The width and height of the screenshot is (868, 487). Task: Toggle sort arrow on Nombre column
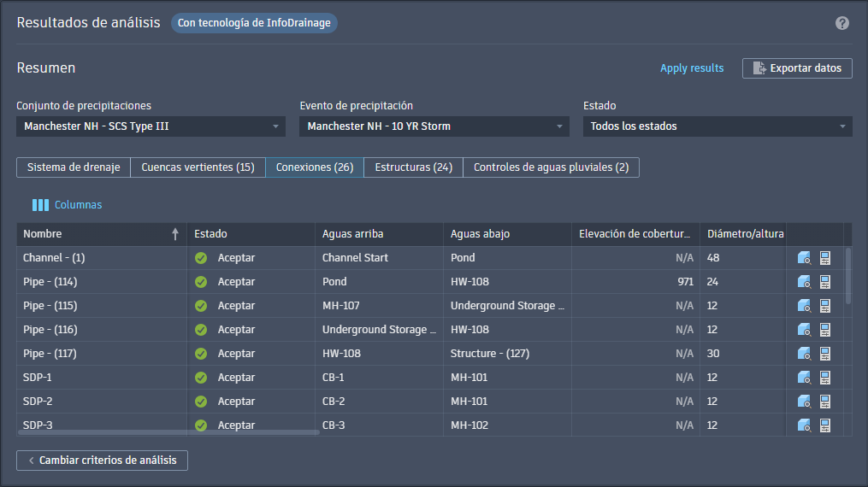175,234
